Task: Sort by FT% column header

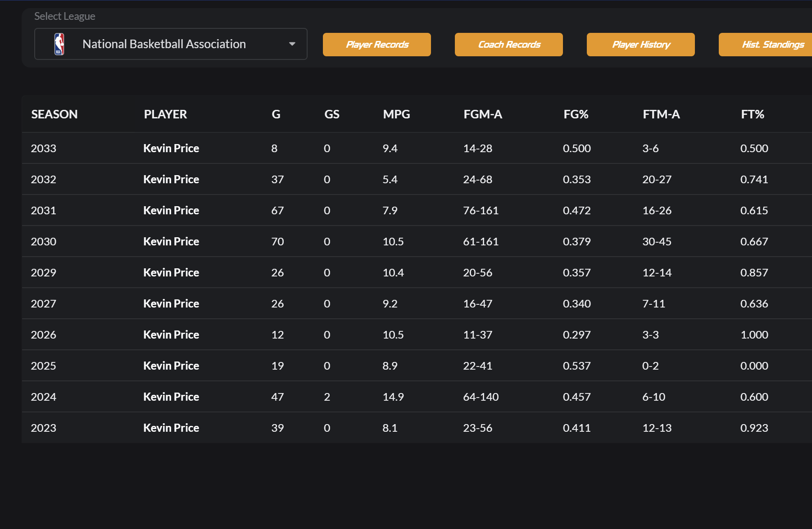Action: coord(752,114)
